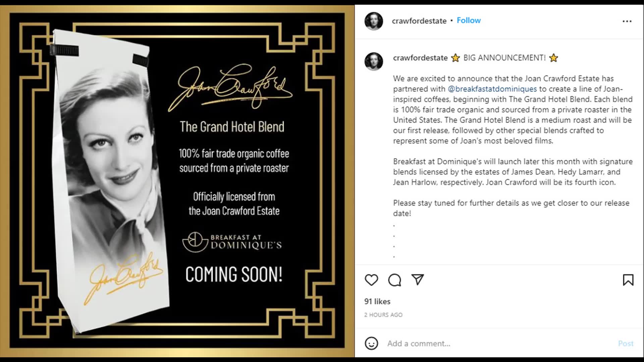Click the 2 HOURS AGO timestamp
This screenshot has height=362, width=644.
coord(383,315)
